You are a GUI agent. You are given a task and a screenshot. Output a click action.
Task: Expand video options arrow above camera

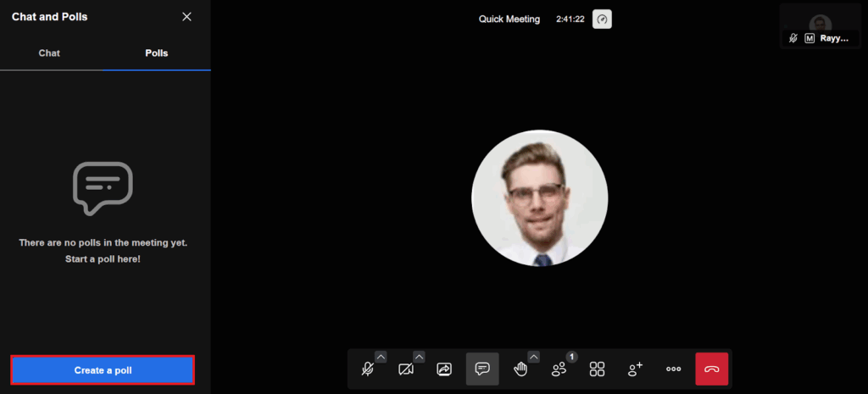coord(419,357)
